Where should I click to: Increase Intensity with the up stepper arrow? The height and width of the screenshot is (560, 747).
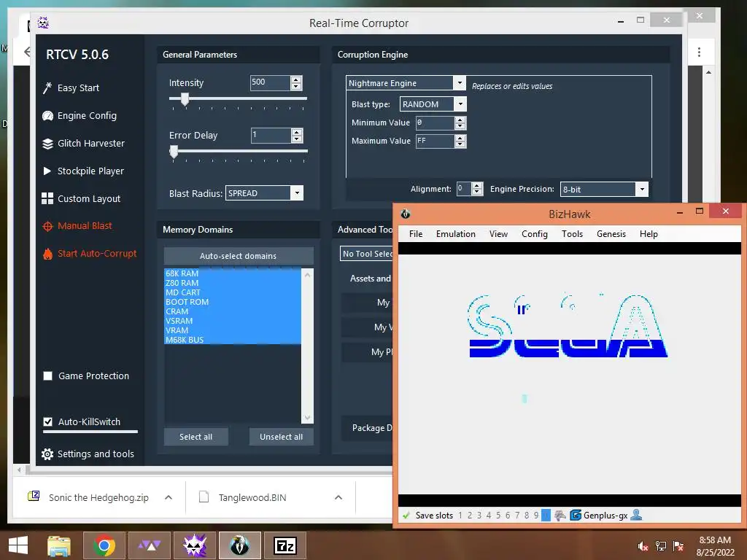point(296,79)
